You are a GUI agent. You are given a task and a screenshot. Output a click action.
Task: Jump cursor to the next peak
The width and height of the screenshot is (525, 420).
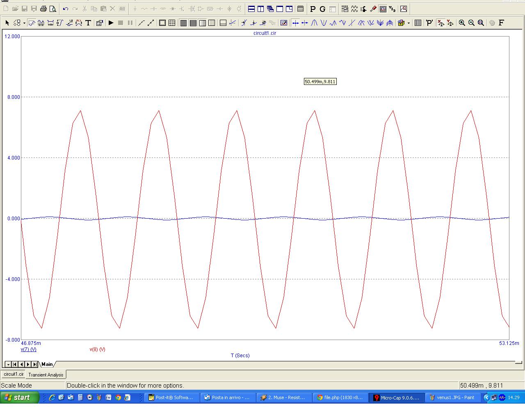point(314,23)
